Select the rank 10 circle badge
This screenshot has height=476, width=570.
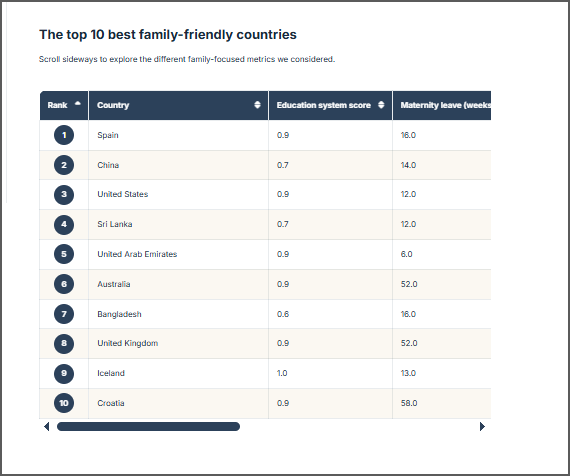(64, 403)
